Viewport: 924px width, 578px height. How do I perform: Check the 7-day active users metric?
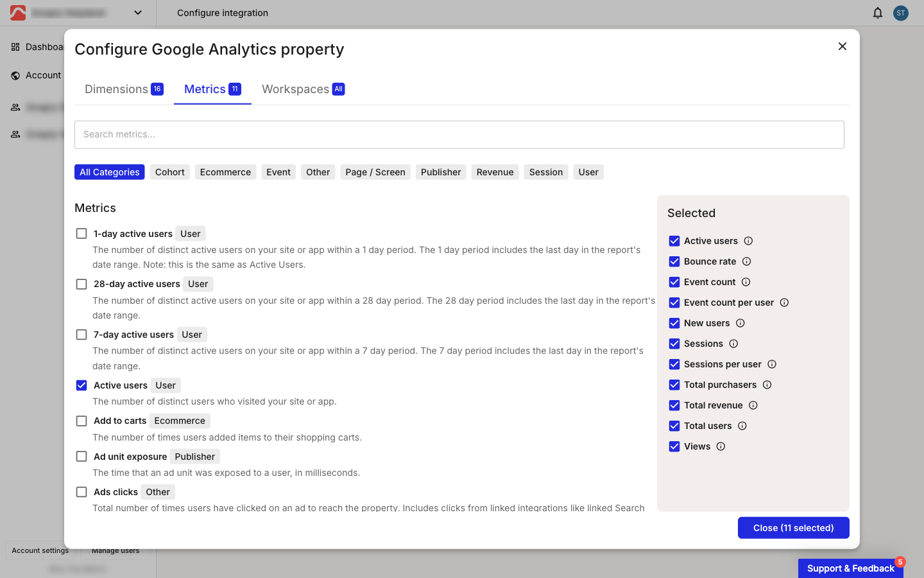[81, 335]
